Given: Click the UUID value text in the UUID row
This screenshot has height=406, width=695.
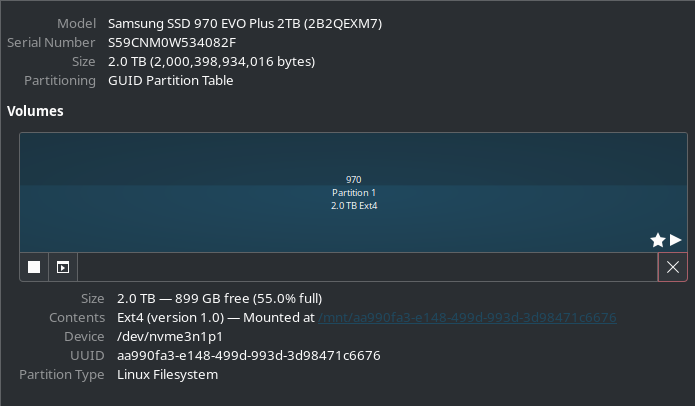Looking at the screenshot, I should [249, 356].
